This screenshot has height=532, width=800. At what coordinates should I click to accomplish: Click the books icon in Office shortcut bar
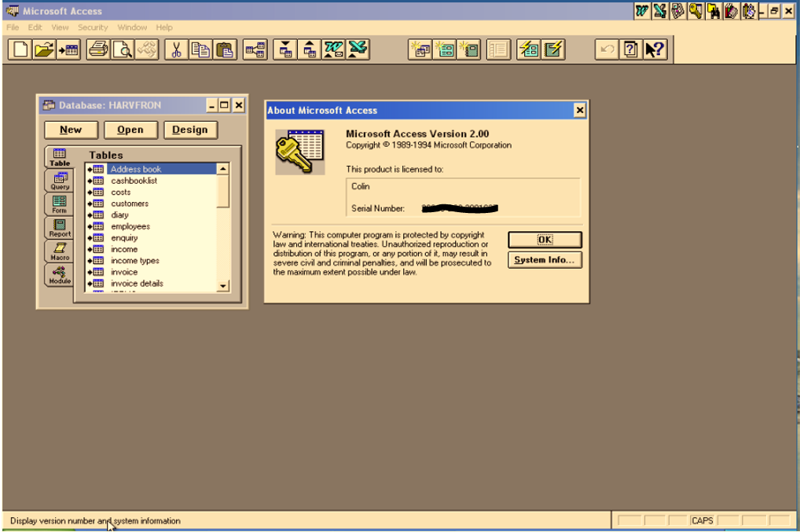coord(731,11)
